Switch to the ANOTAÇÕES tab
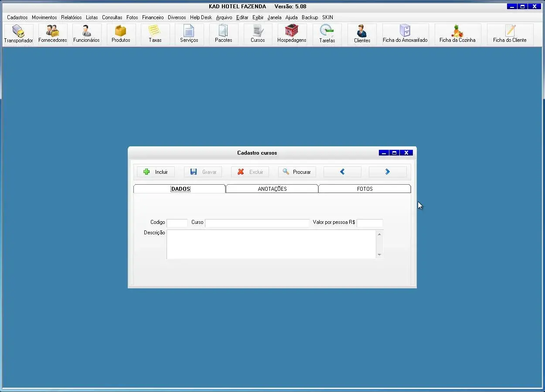 pos(272,189)
